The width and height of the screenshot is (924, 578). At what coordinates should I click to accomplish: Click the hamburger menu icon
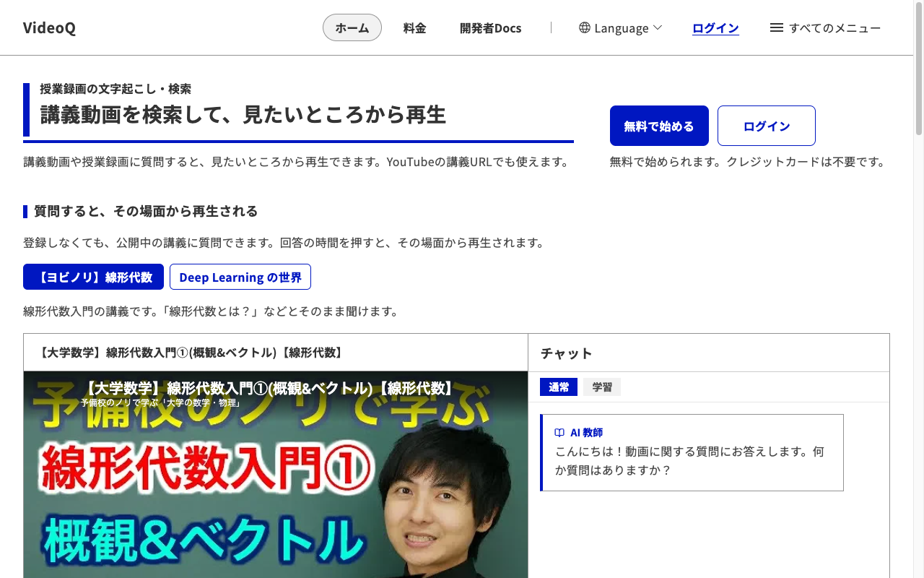[777, 27]
